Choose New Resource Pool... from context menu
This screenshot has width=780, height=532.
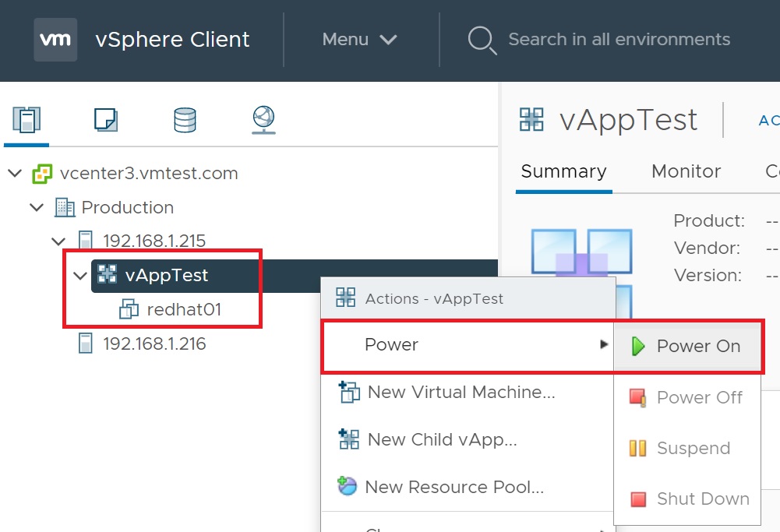[x=468, y=487]
